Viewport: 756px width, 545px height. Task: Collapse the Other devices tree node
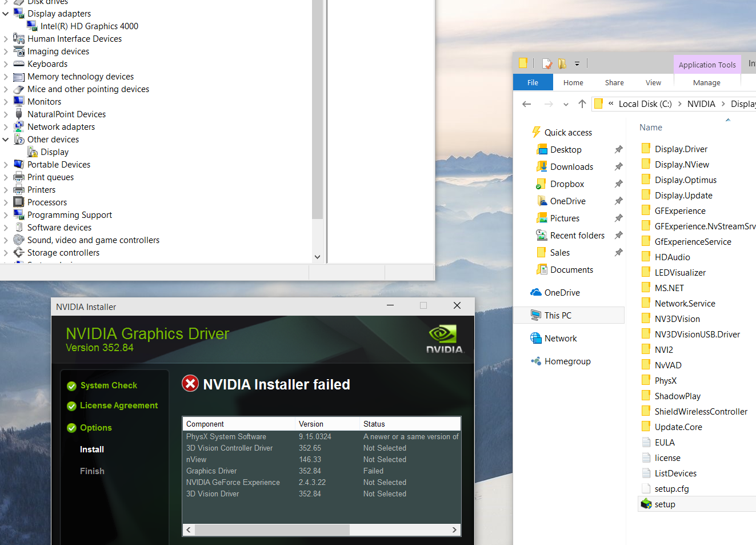click(6, 139)
